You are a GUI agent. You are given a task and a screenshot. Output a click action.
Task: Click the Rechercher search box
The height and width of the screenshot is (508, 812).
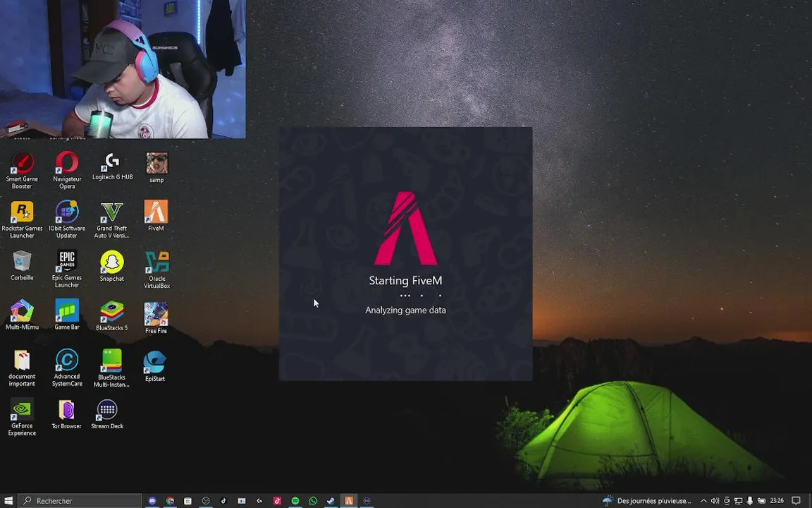[80, 501]
